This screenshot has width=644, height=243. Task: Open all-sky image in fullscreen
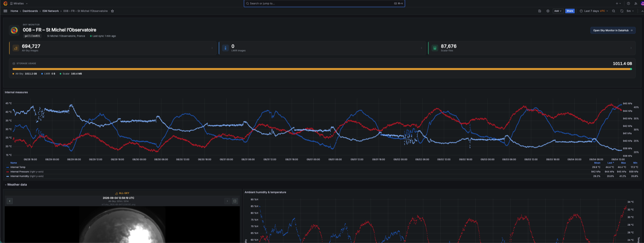click(235, 201)
